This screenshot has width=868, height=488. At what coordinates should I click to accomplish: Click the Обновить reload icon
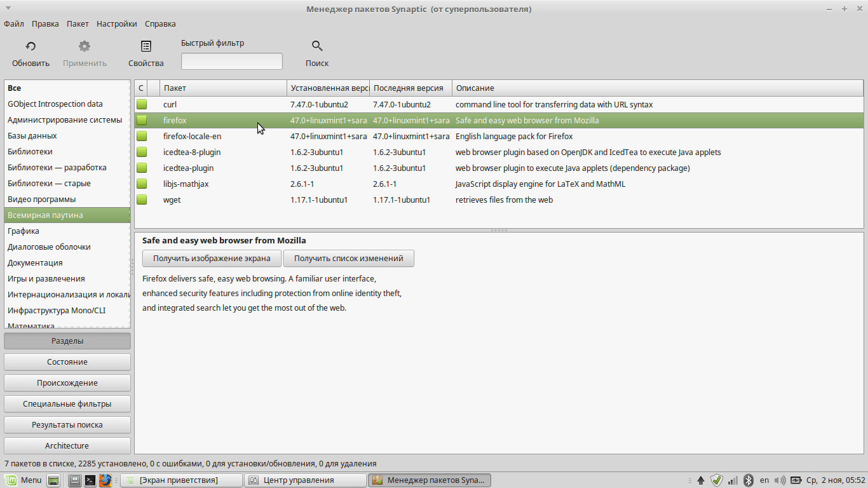[x=31, y=46]
